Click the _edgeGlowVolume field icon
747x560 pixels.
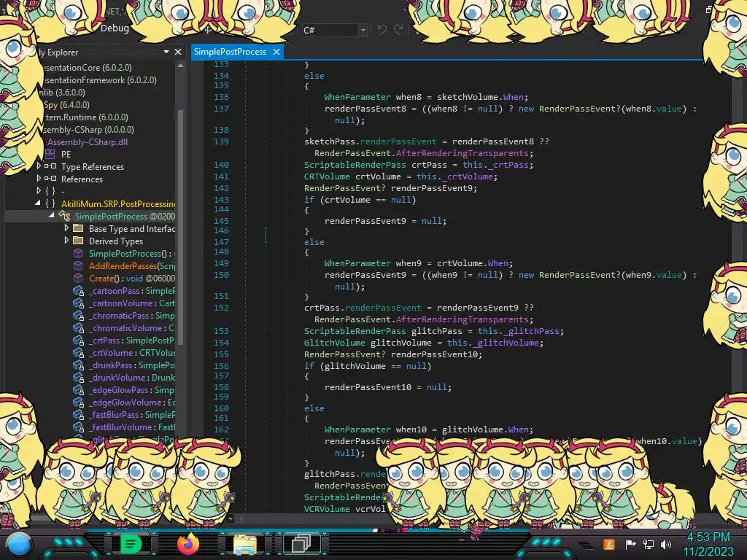78,402
